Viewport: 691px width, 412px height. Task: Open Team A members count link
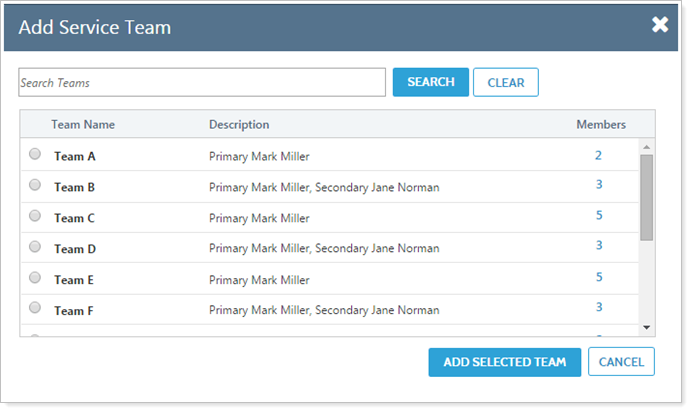pos(599,156)
